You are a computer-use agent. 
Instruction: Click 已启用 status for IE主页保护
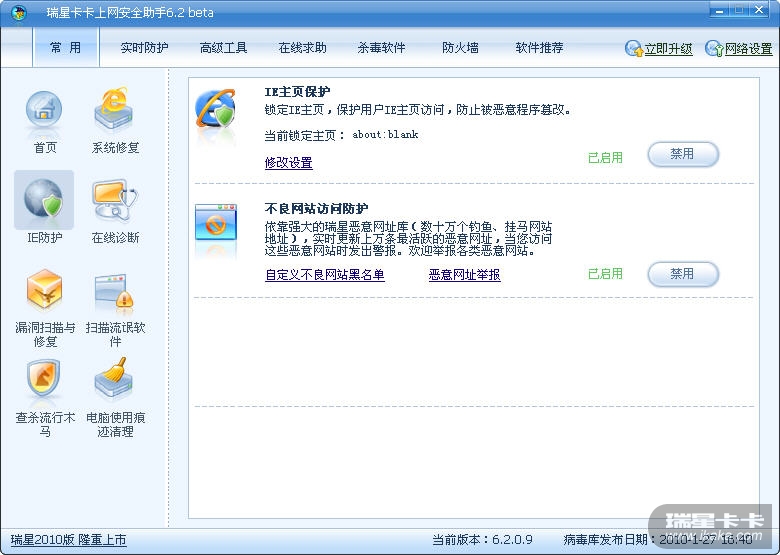coord(605,158)
